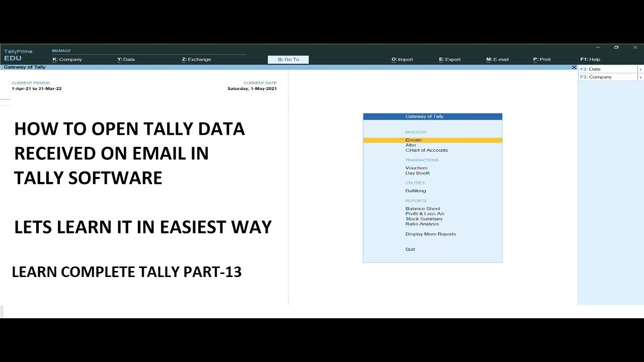The image size is (644, 362).
Task: Open the M: E-mail menu
Action: [498, 59]
